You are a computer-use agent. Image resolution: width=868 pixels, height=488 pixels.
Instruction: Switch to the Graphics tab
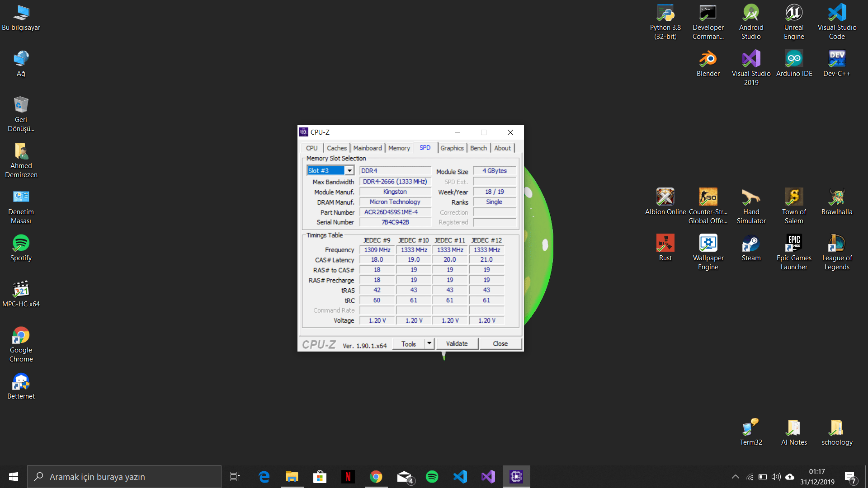point(452,148)
